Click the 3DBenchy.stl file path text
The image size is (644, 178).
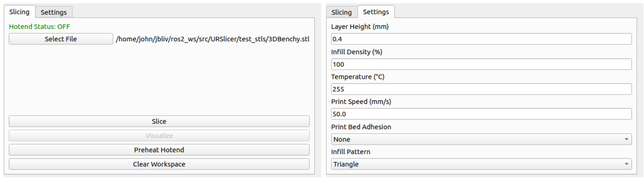(213, 39)
